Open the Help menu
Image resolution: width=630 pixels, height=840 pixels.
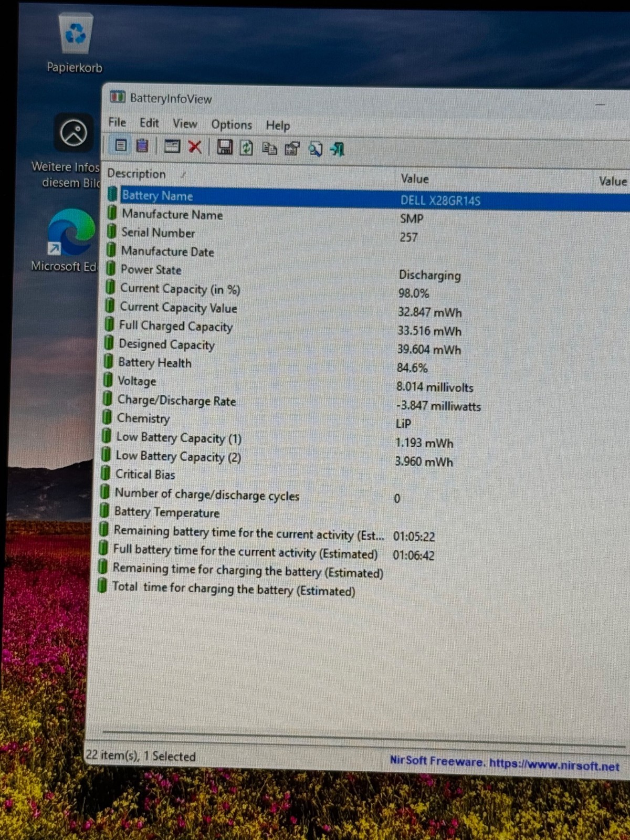pyautogui.click(x=278, y=125)
